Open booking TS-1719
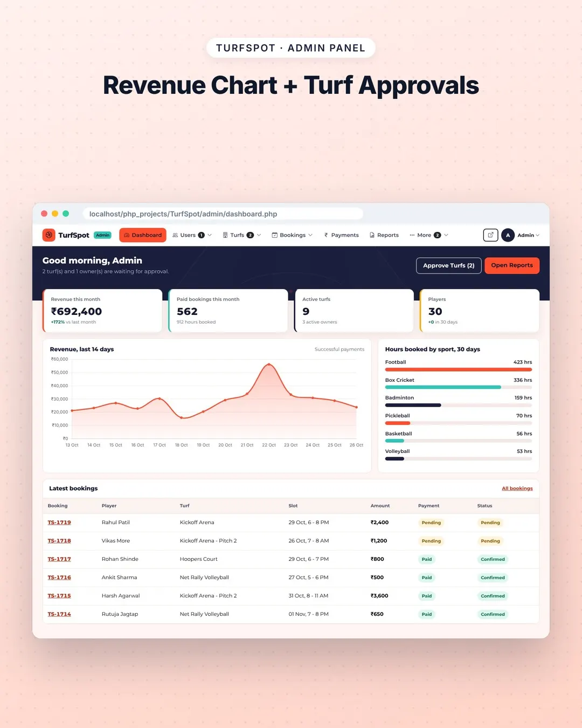The image size is (582, 728). click(59, 523)
